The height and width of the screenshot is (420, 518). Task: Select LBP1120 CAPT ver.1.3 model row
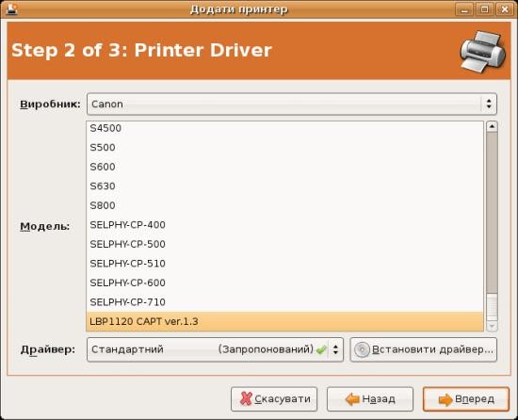(x=284, y=321)
